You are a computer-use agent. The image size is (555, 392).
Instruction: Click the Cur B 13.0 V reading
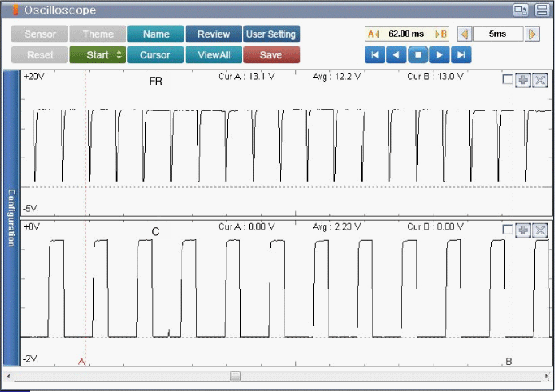click(435, 77)
